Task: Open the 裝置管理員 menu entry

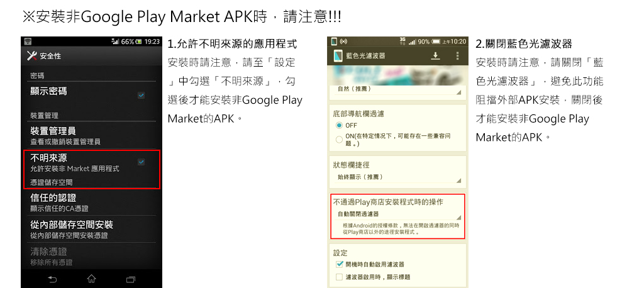Action: point(92,136)
